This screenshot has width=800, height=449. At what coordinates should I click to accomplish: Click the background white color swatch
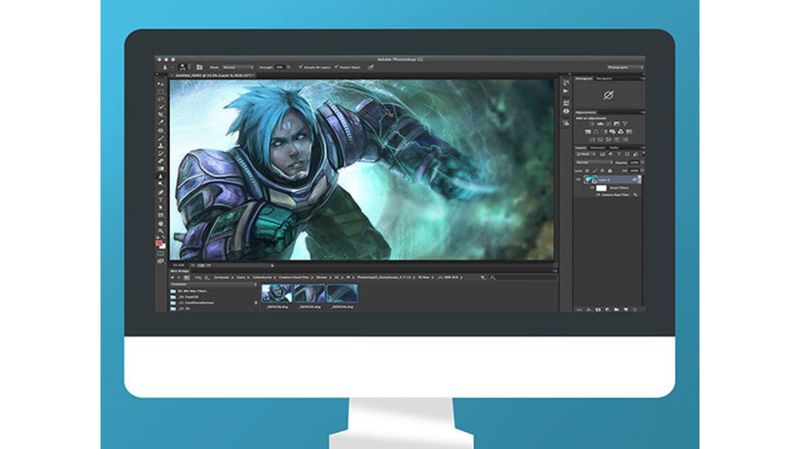(163, 246)
